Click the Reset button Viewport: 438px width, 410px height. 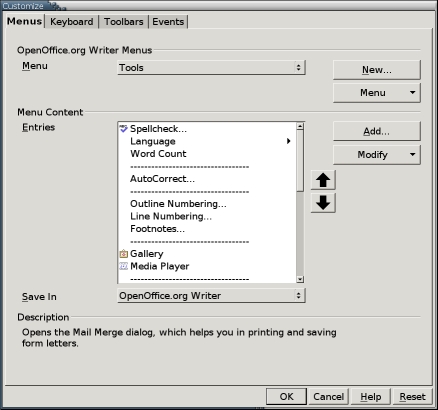(412, 396)
